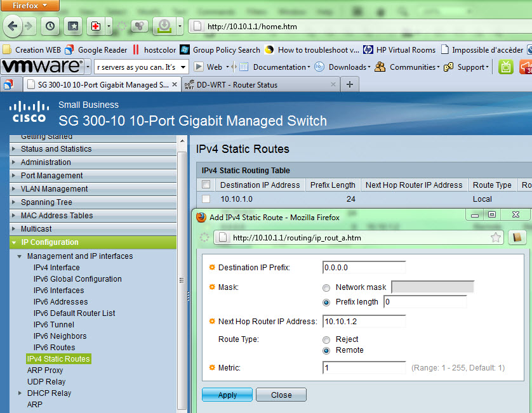Viewport: 532px width, 413px height.
Task: Open hostcolor bookmark
Action: [x=154, y=50]
